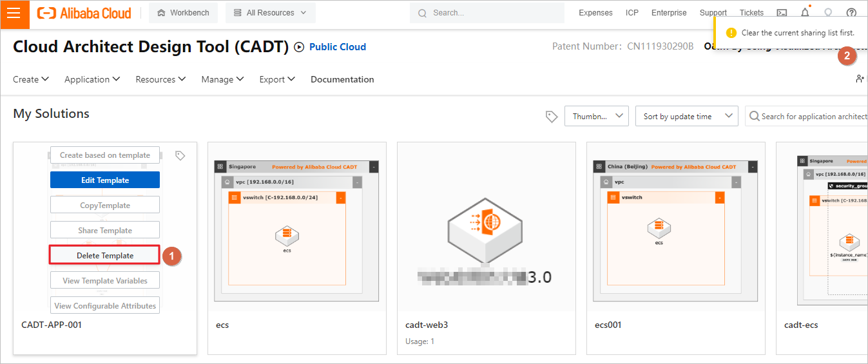Click Create based on template button

click(x=105, y=155)
